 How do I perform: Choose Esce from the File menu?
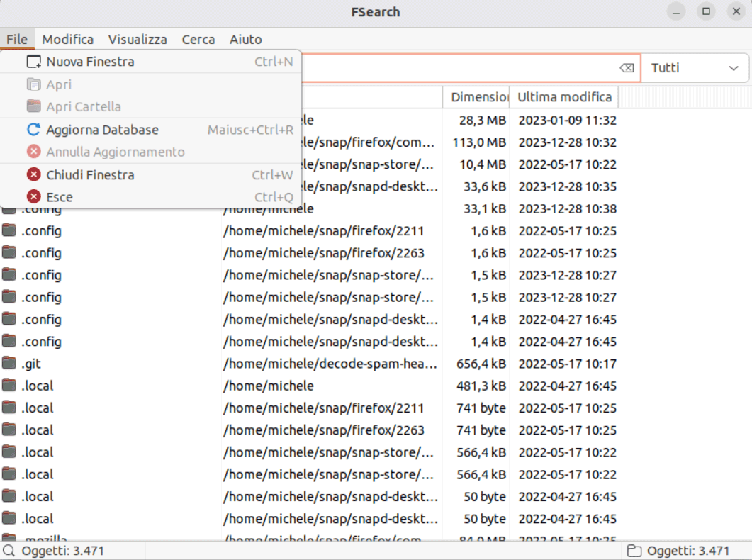point(60,197)
